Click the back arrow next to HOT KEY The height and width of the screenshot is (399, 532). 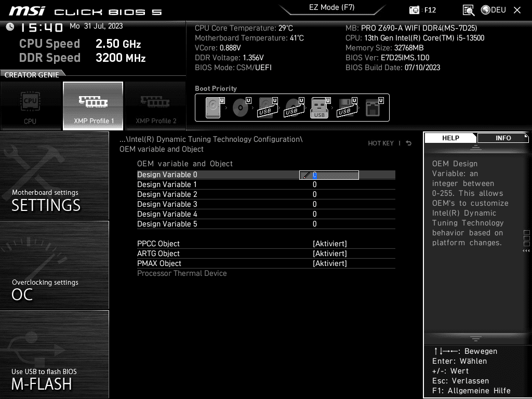409,143
